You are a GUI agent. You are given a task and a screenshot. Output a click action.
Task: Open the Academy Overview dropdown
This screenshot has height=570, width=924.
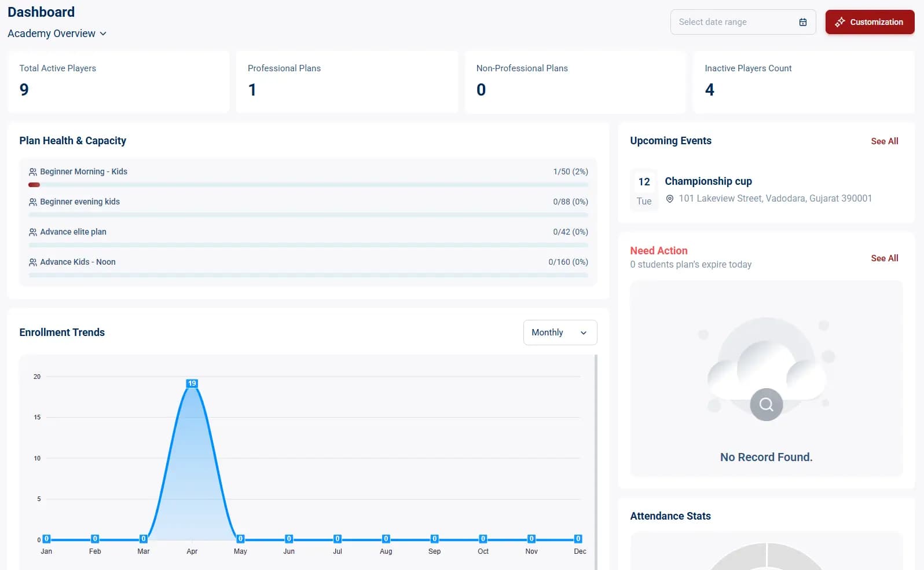pos(57,34)
